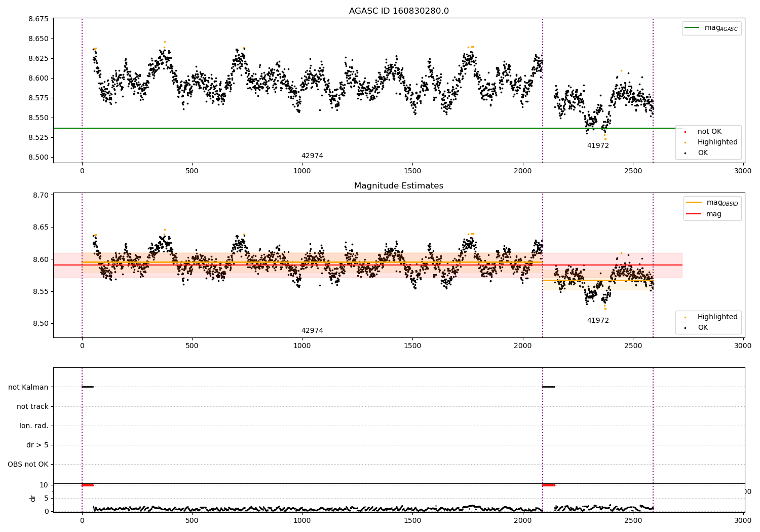This screenshot has width=760, height=532.
Task: Click the green line sample in top legend
Action: (x=692, y=28)
